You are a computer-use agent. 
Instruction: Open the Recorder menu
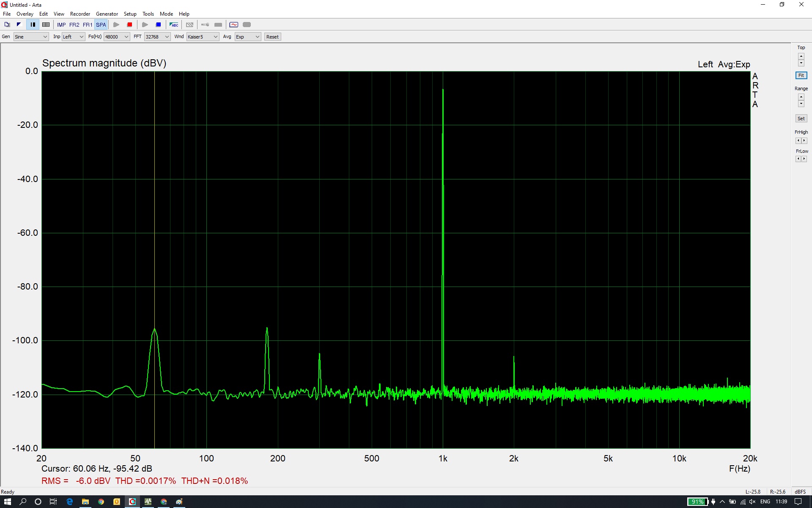click(80, 14)
